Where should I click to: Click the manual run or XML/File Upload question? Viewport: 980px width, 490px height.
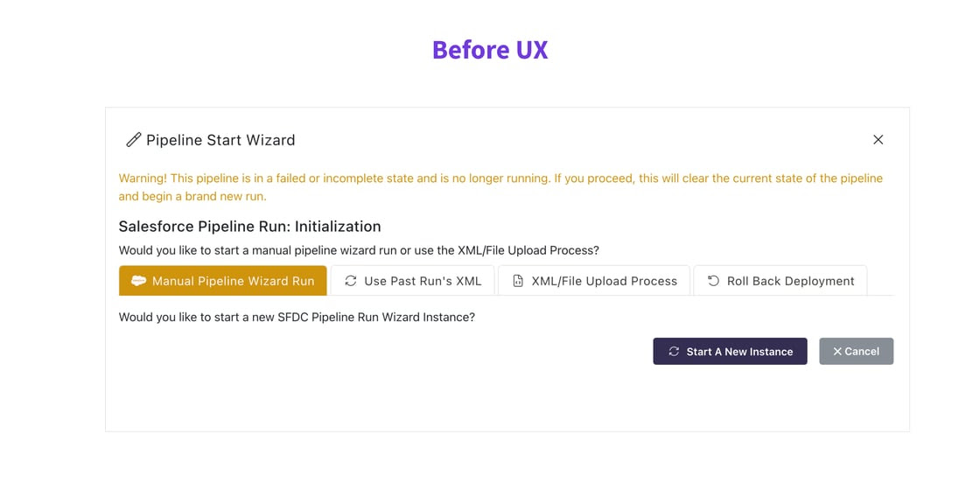coord(359,250)
